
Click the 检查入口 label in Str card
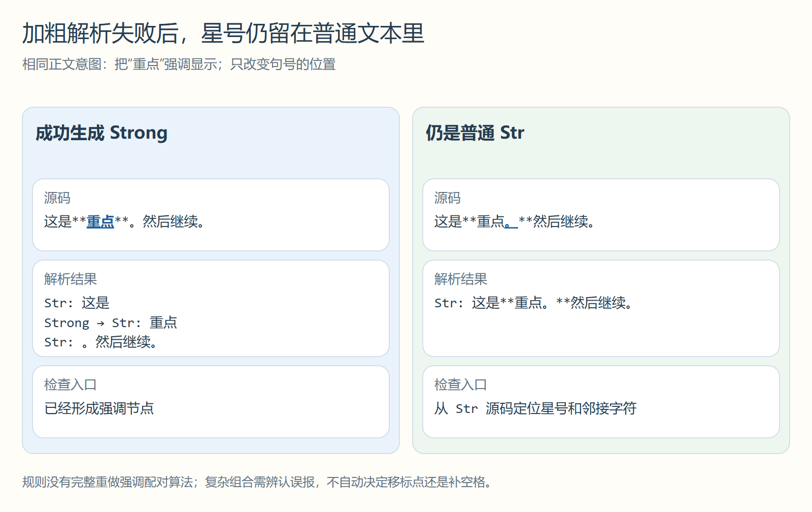coord(461,385)
